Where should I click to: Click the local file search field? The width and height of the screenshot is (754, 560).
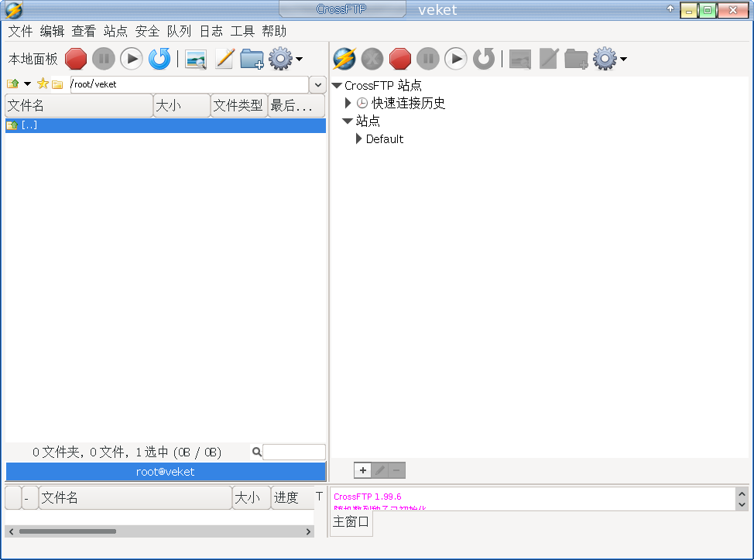click(x=294, y=452)
